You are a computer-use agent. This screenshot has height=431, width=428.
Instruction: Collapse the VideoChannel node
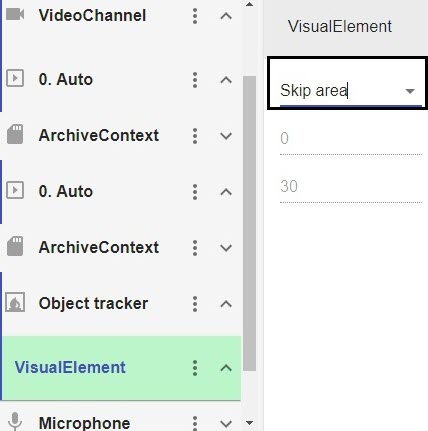tap(226, 16)
